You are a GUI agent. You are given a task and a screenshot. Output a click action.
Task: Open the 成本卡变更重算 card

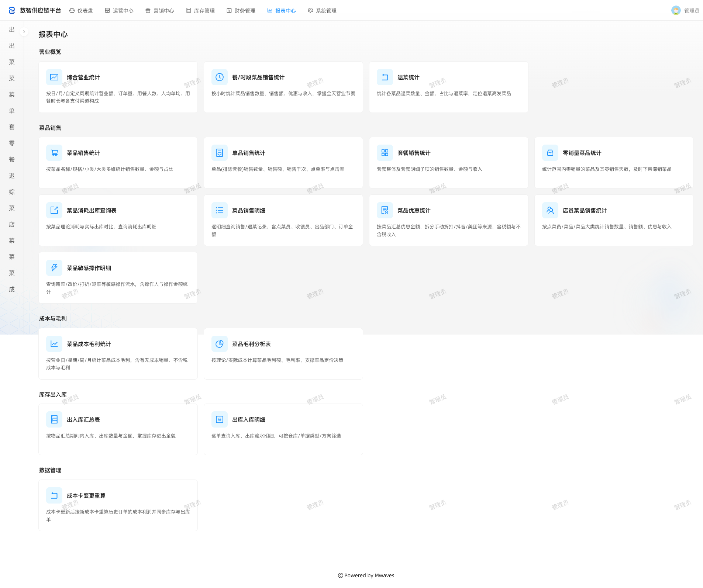(118, 505)
